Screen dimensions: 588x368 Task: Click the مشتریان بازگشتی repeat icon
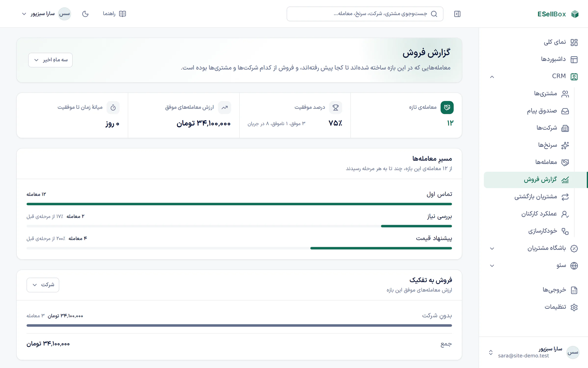[565, 197]
